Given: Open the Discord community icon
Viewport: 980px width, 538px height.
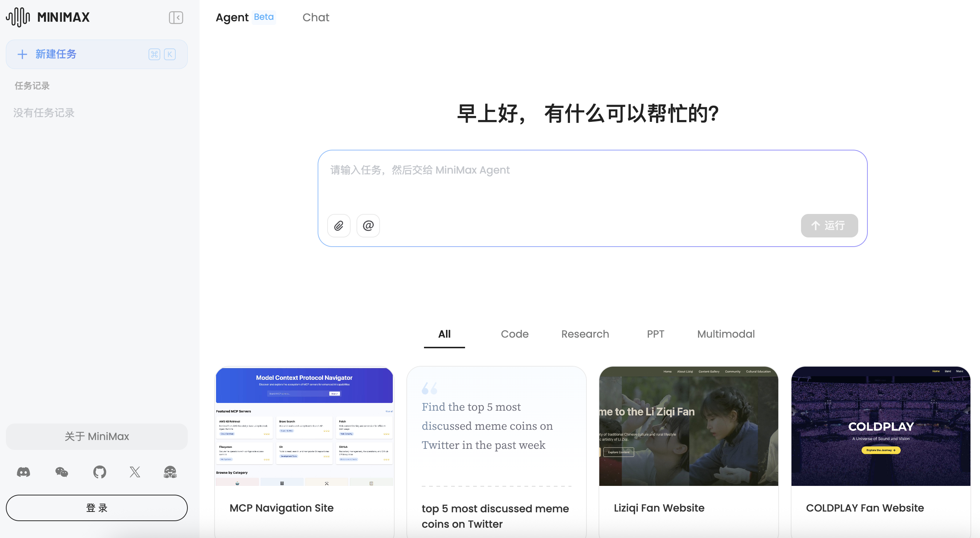Looking at the screenshot, I should (x=23, y=472).
